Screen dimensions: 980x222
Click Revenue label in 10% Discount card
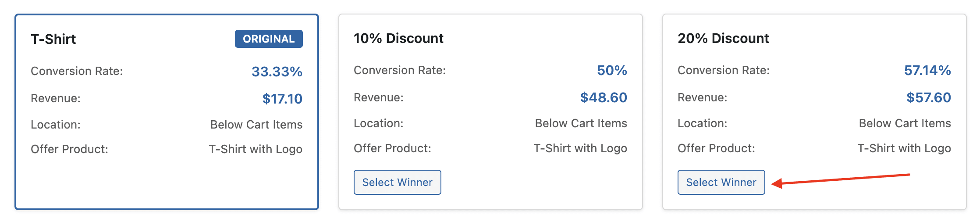click(378, 97)
